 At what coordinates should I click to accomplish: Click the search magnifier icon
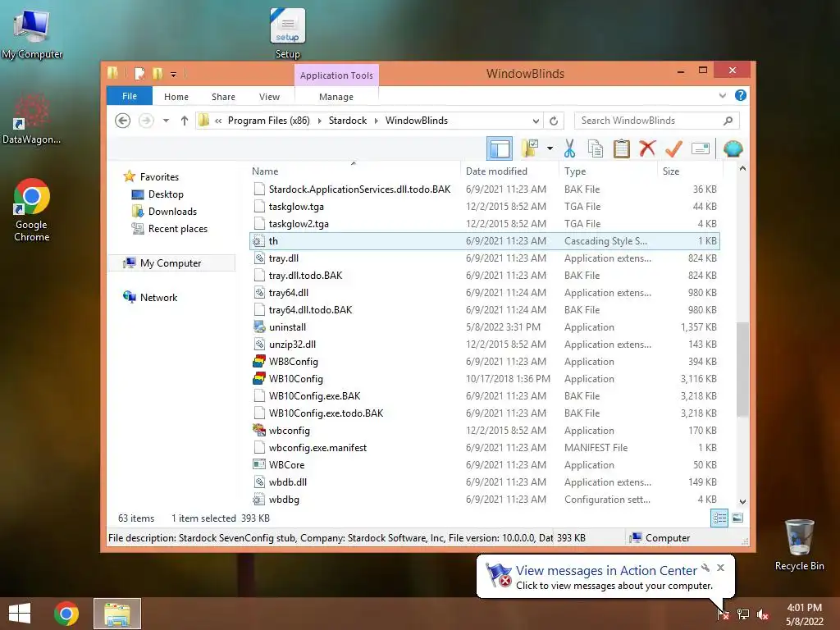tap(728, 121)
